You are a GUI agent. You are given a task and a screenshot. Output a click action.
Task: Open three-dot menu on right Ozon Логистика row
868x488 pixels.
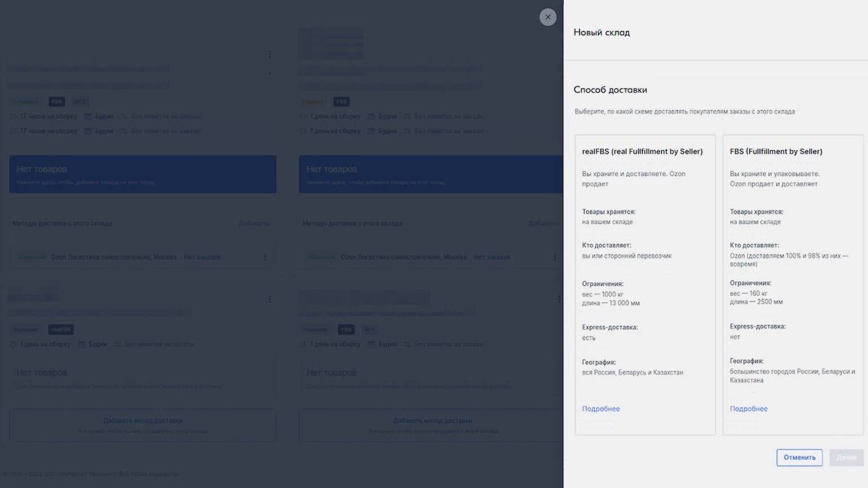pos(555,257)
